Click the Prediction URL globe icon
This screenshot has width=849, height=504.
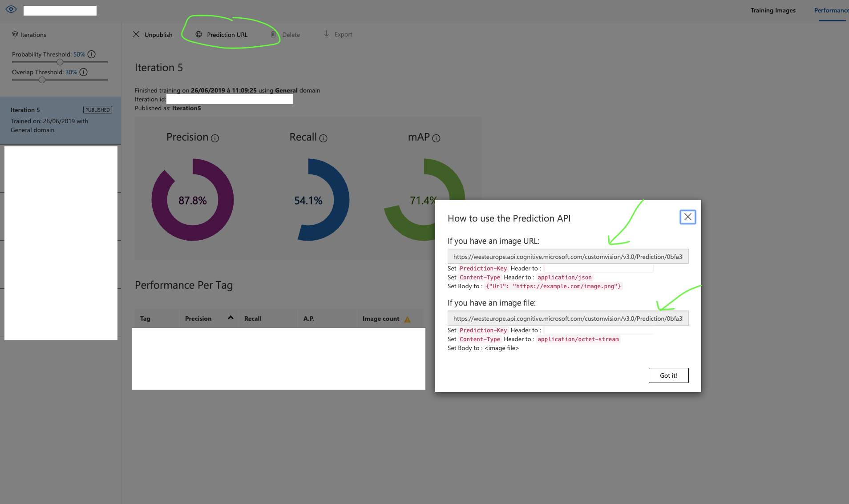click(x=198, y=34)
